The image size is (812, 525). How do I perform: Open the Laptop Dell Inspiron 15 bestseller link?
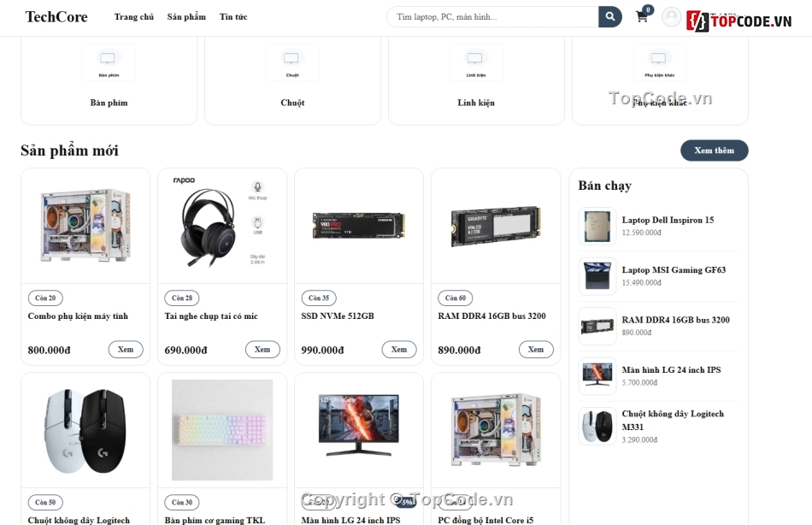click(668, 220)
